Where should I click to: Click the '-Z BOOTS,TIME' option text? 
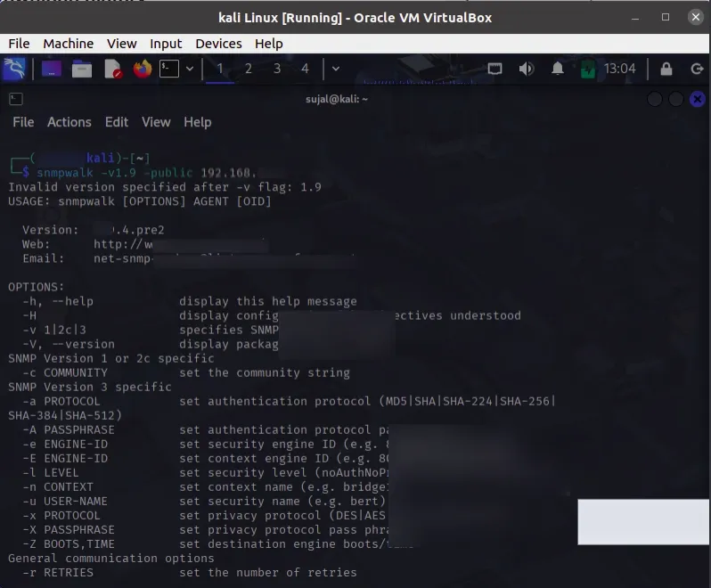coord(69,544)
